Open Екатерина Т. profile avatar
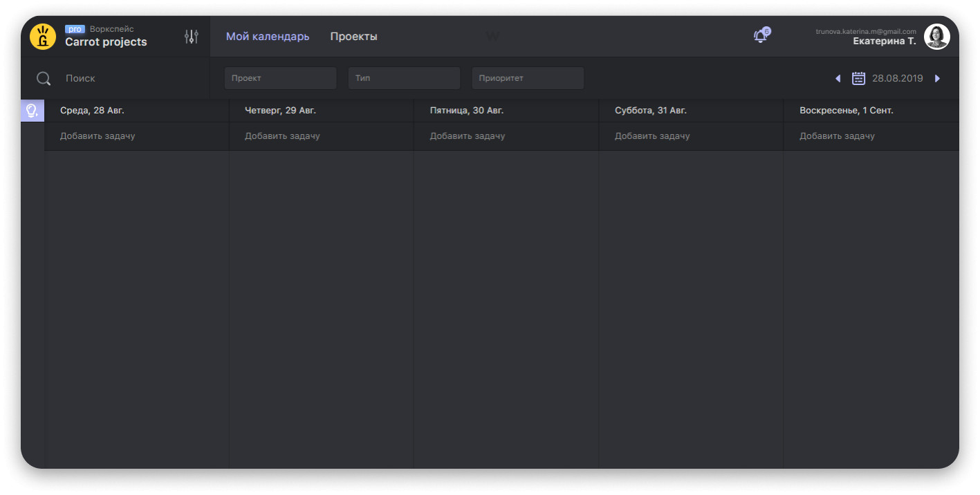The height and width of the screenshot is (495, 980). click(937, 37)
